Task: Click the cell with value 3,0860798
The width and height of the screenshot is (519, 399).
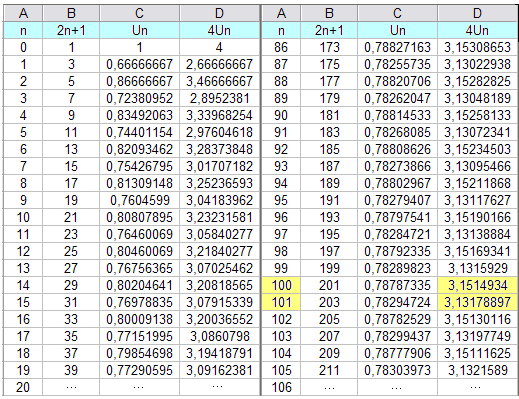Action: tap(219, 336)
